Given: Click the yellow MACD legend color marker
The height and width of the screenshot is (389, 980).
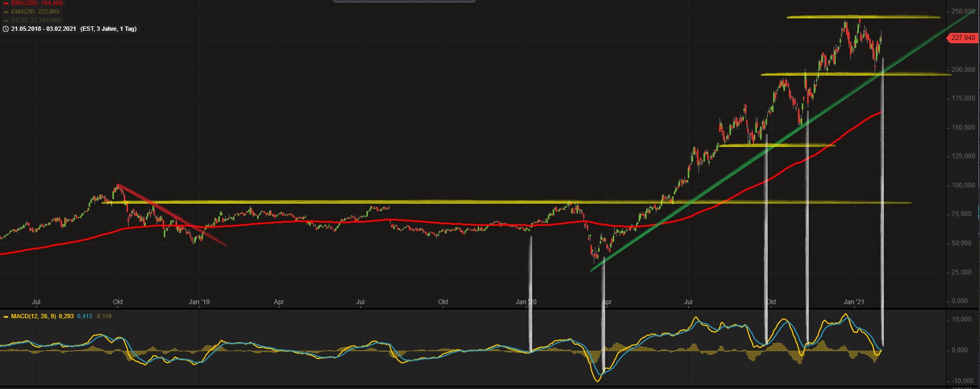Looking at the screenshot, I should [5, 317].
